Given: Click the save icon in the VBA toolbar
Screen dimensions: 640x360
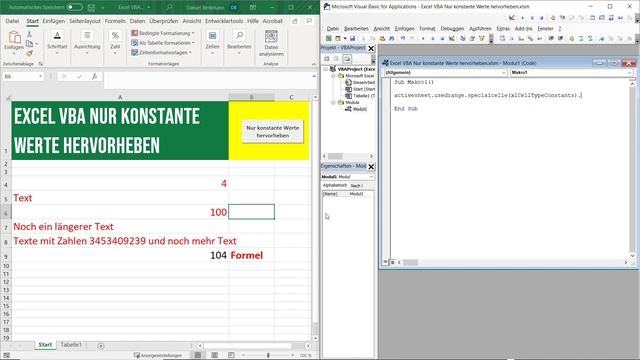Looking at the screenshot, I should [352, 38].
